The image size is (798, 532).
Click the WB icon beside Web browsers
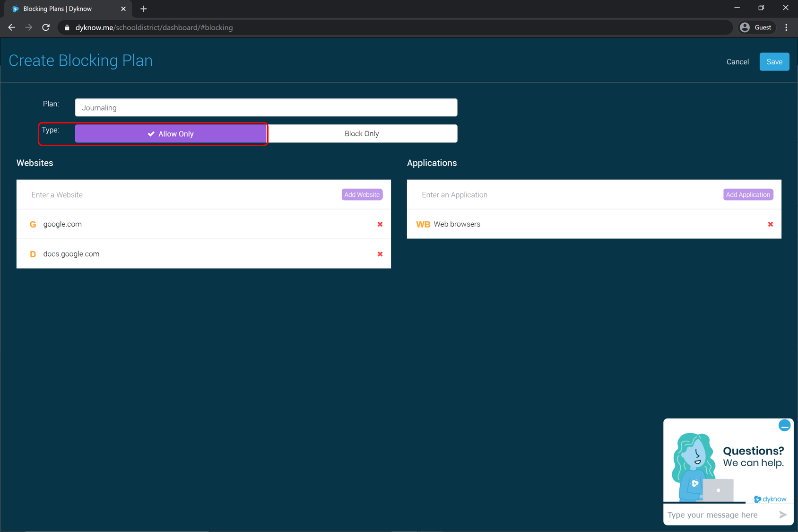point(423,224)
